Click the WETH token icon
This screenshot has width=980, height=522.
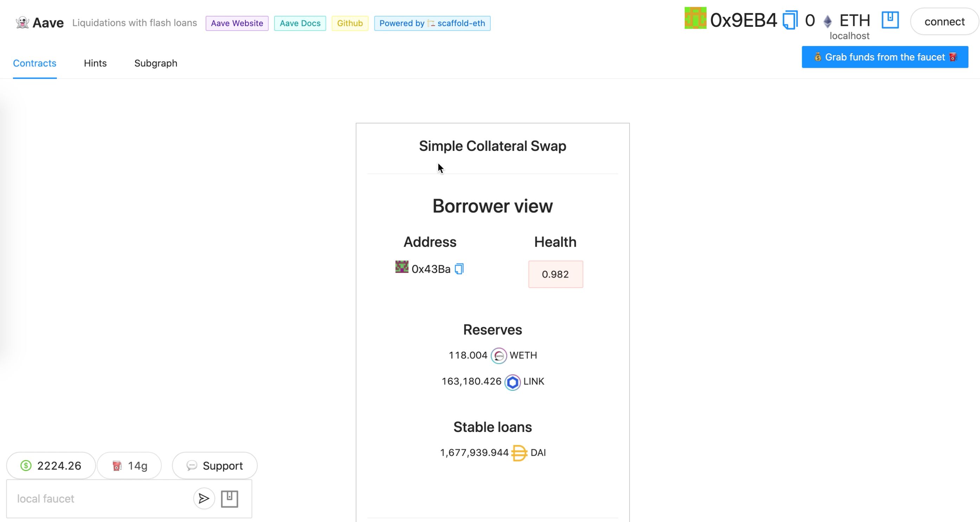pyautogui.click(x=499, y=355)
